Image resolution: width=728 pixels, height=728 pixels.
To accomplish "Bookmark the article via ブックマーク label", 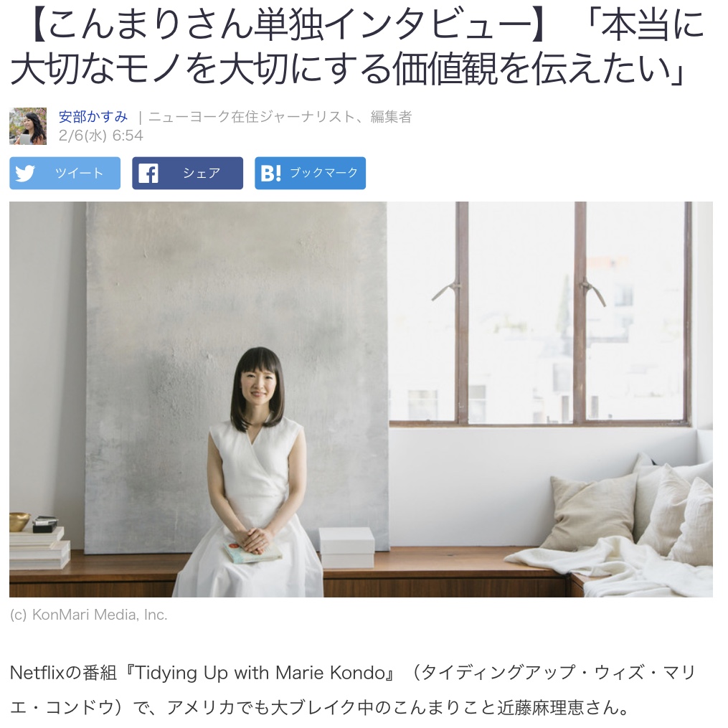I will 324,173.
